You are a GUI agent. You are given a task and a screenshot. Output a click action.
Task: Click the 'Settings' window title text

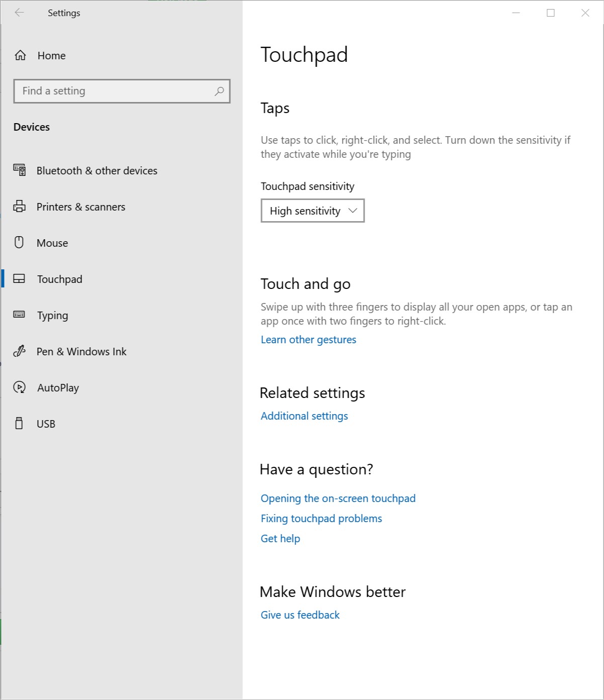64,13
